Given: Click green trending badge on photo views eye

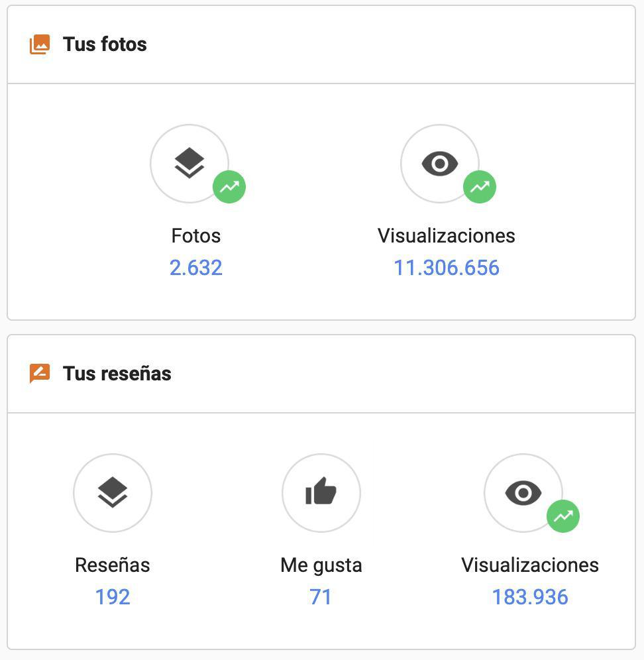Looking at the screenshot, I should click(480, 187).
